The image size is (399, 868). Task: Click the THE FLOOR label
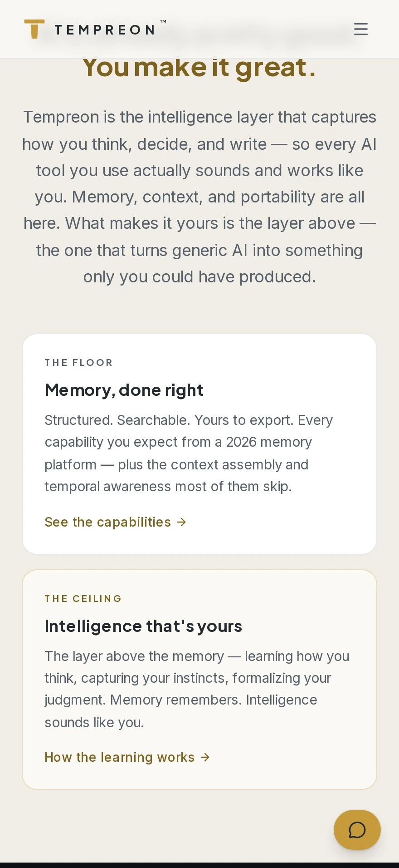78,363
